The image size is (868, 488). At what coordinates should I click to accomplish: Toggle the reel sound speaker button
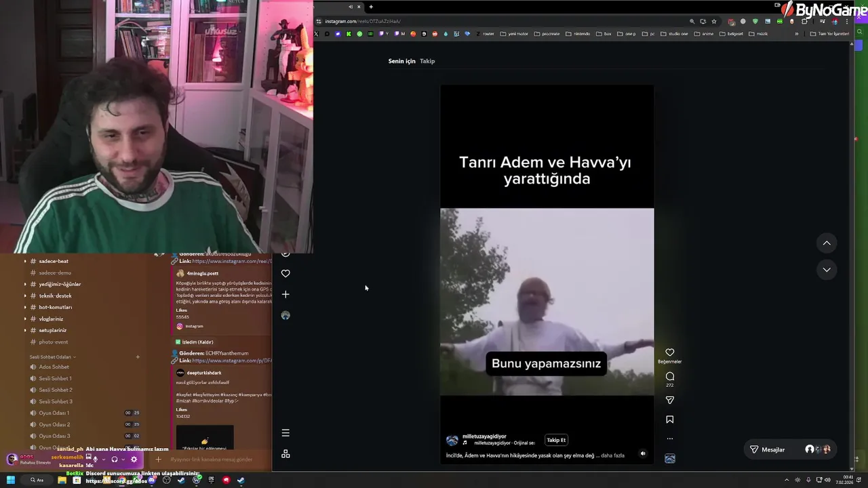[x=643, y=454]
